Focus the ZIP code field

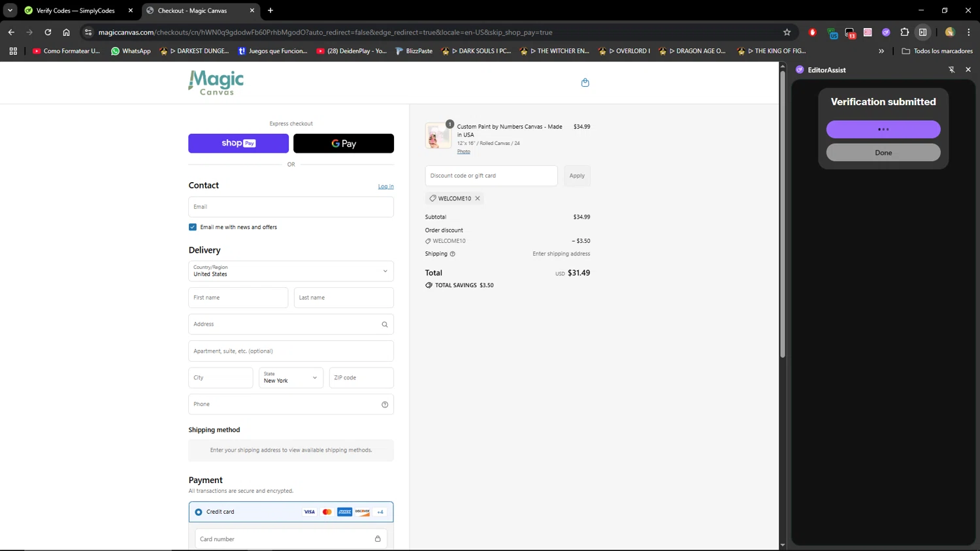[361, 378]
